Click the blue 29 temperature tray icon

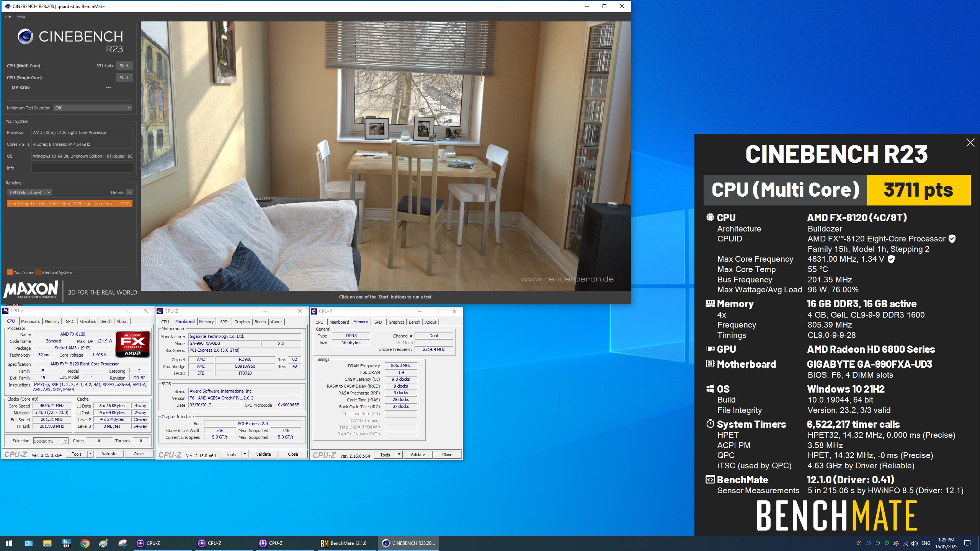pos(868,543)
